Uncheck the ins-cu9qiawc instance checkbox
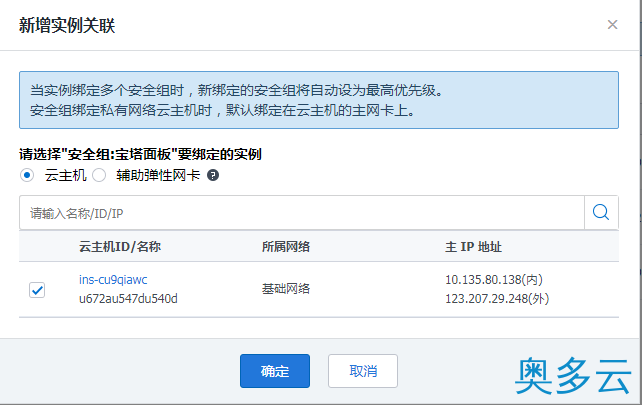The height and width of the screenshot is (405, 642). pyautogui.click(x=37, y=290)
